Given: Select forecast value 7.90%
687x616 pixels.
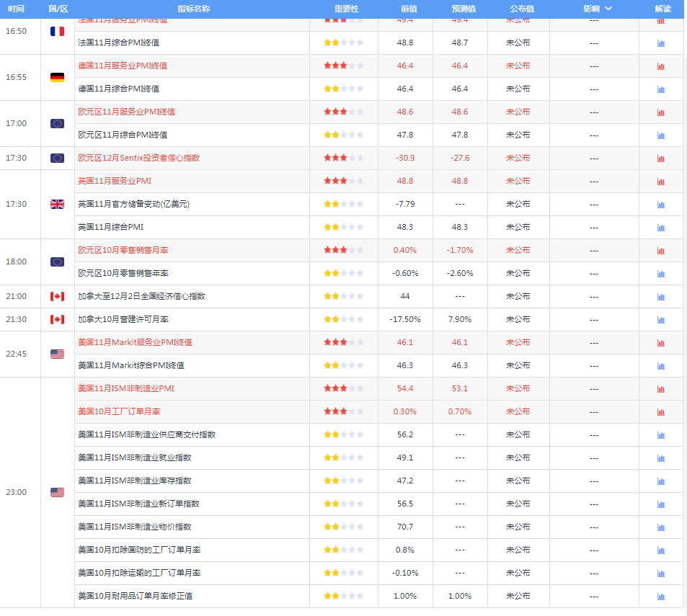Looking at the screenshot, I should tap(460, 319).
